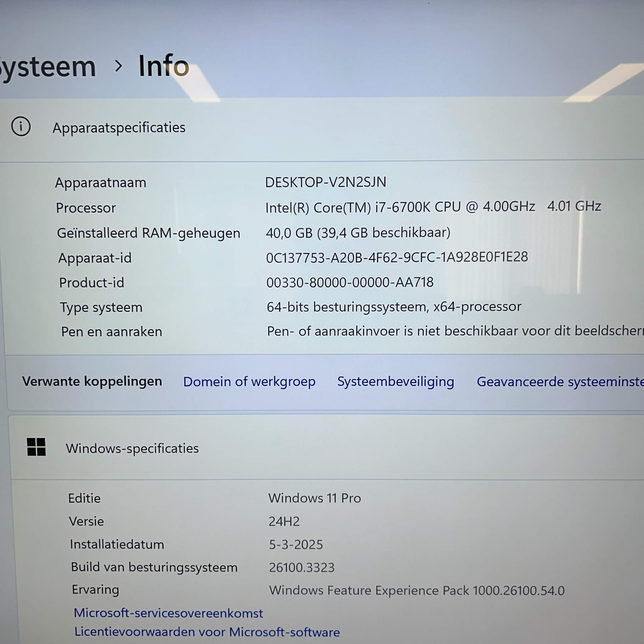
Task: Go back to Systeem in breadcrumb
Action: tap(47, 68)
